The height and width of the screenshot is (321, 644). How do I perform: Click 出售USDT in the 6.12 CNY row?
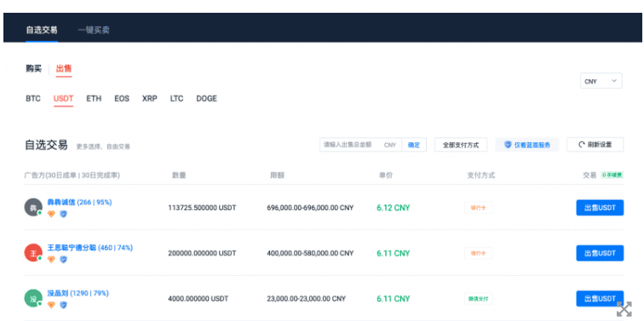click(x=600, y=208)
